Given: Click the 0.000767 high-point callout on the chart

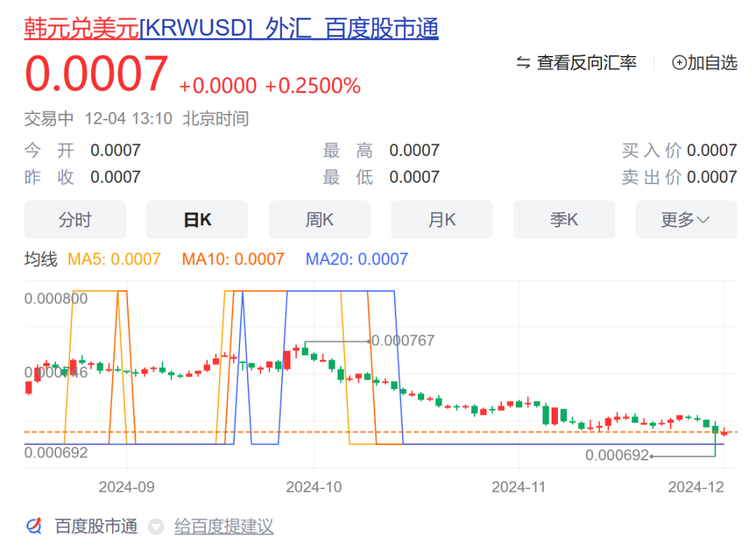Looking at the screenshot, I should [x=403, y=341].
